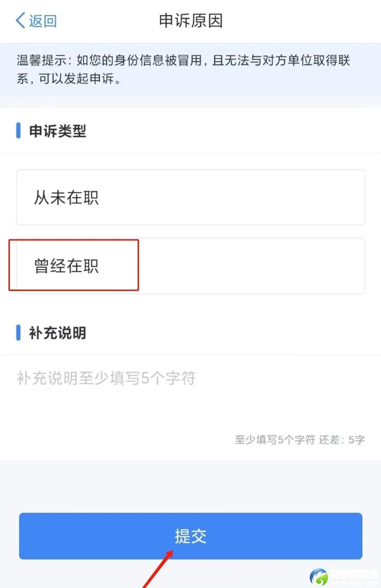The height and width of the screenshot is (588, 381).
Task: Click the green swirl watermark logo
Action: [x=319, y=577]
